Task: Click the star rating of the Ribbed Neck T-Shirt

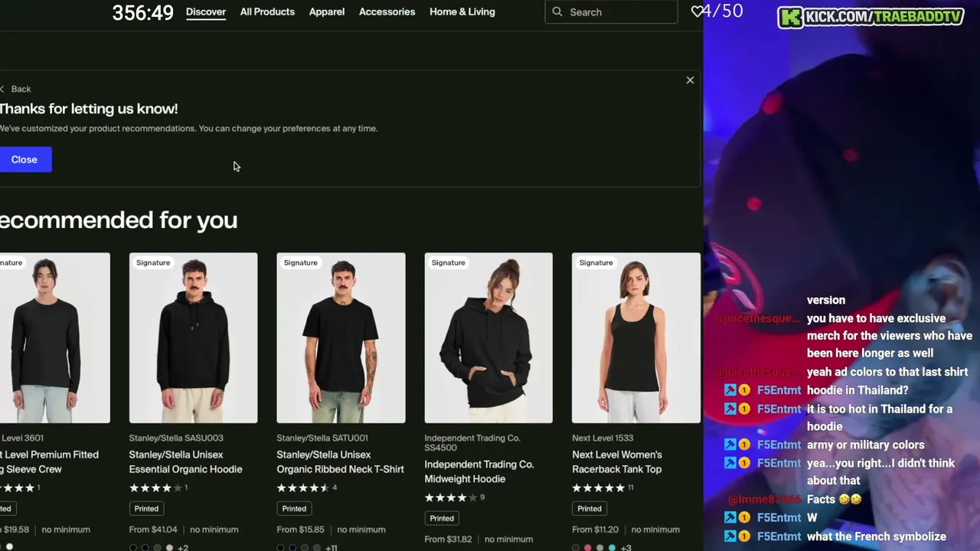Action: (x=305, y=487)
